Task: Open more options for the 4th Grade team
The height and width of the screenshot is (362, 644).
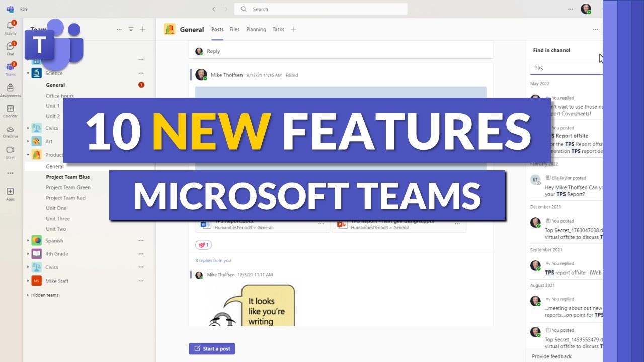Action: (141, 254)
